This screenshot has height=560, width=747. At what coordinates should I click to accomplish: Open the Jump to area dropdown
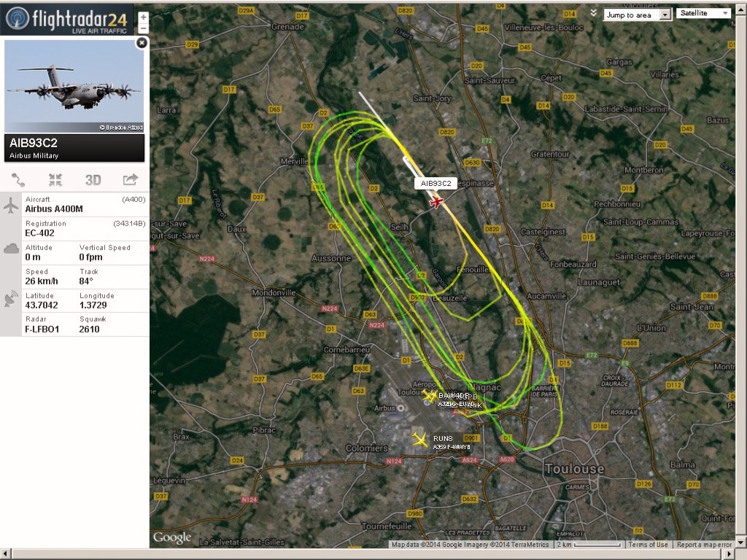tap(638, 15)
